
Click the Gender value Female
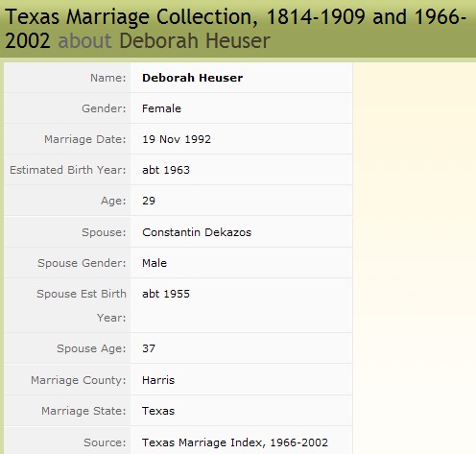tap(161, 108)
